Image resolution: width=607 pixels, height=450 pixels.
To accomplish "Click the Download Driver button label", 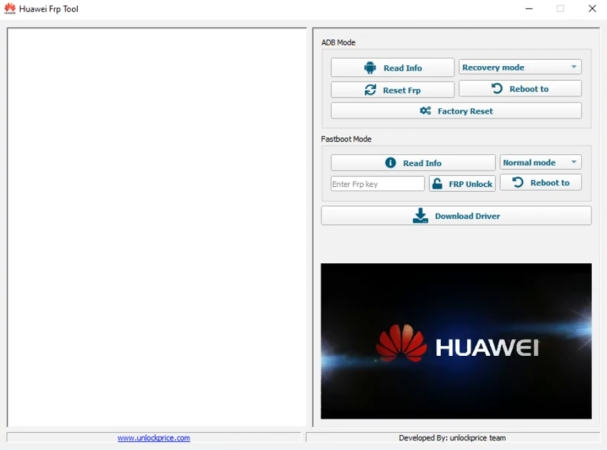I will [467, 216].
